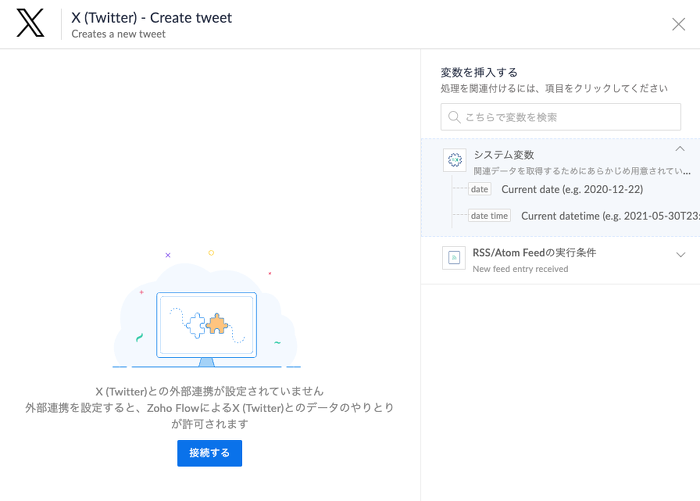The height and width of the screenshot is (501, 700).
Task: Expand the RSS/Atom Feed trigger section
Action: [680, 255]
